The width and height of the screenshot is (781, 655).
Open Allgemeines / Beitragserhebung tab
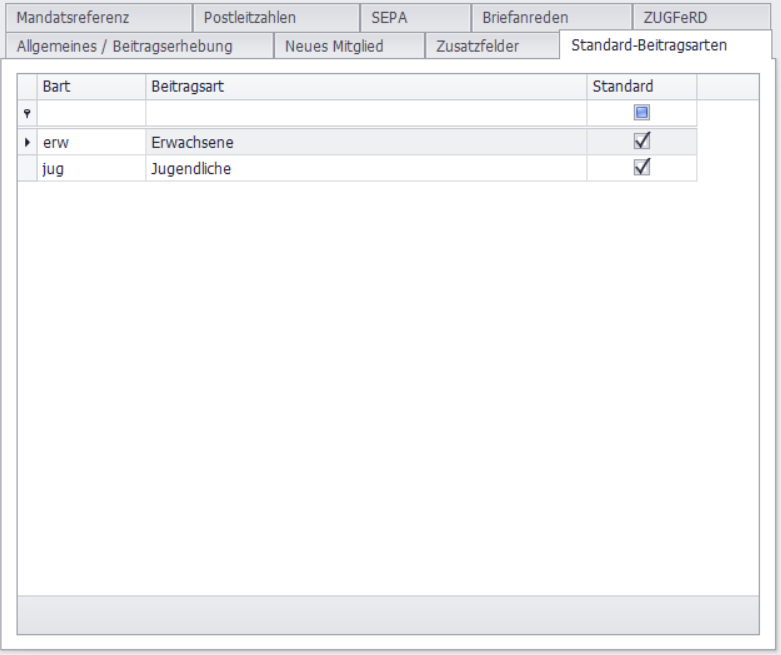[125, 46]
